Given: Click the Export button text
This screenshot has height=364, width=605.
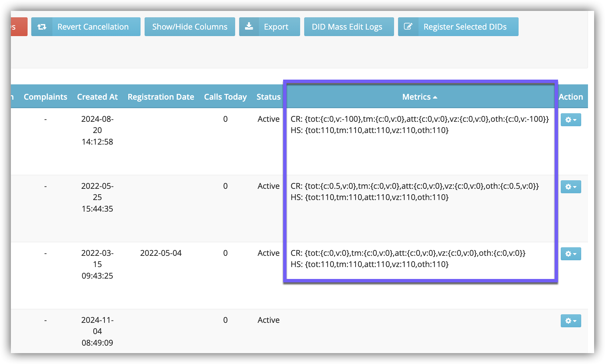Looking at the screenshot, I should [x=276, y=27].
